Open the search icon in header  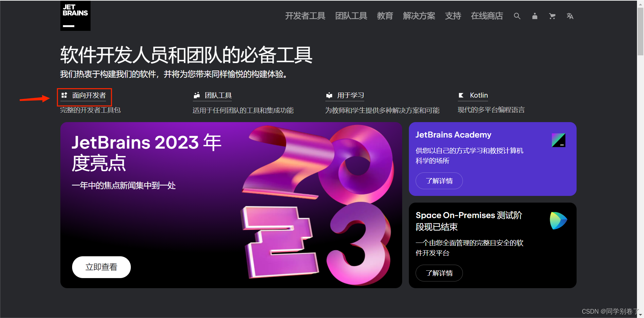point(517,16)
